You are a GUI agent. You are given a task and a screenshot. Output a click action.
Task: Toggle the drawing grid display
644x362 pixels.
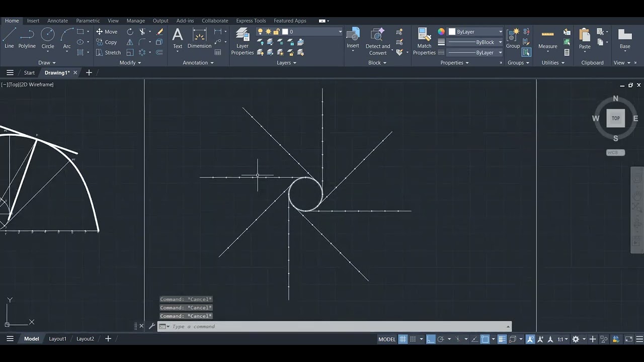coord(403,339)
